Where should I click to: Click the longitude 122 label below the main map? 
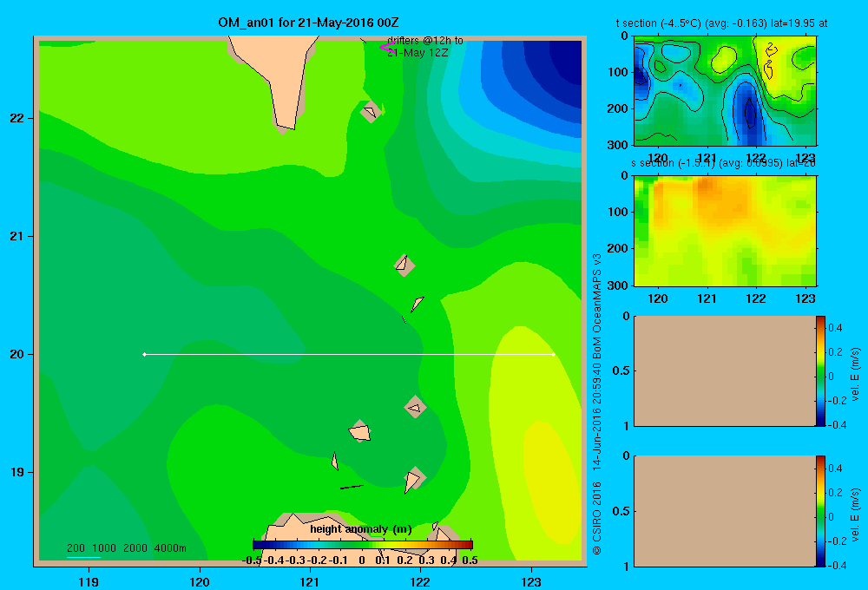pos(420,581)
